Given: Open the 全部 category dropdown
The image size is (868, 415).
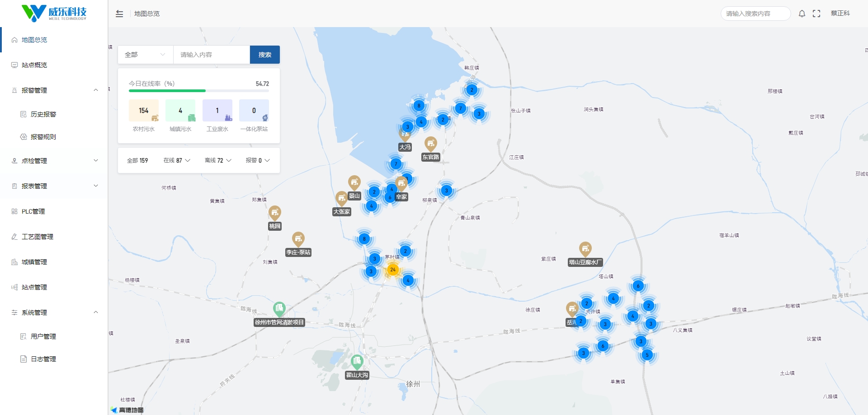Looking at the screenshot, I should (x=145, y=55).
